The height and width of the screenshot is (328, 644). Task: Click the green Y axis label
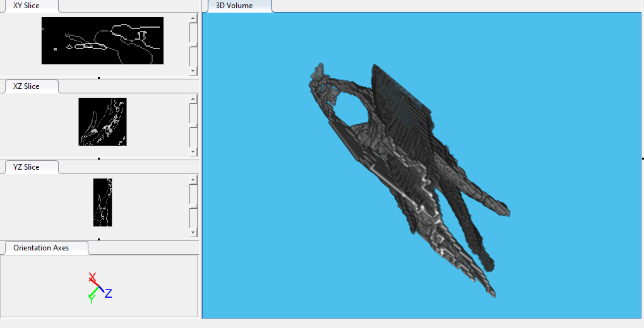(x=92, y=299)
